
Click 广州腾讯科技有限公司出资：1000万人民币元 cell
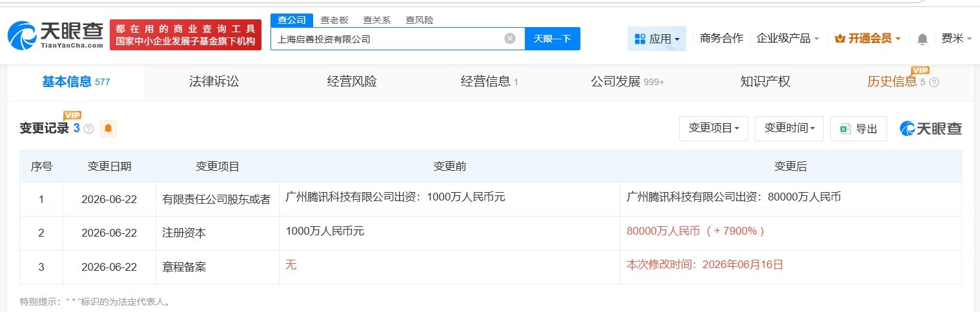450,199
